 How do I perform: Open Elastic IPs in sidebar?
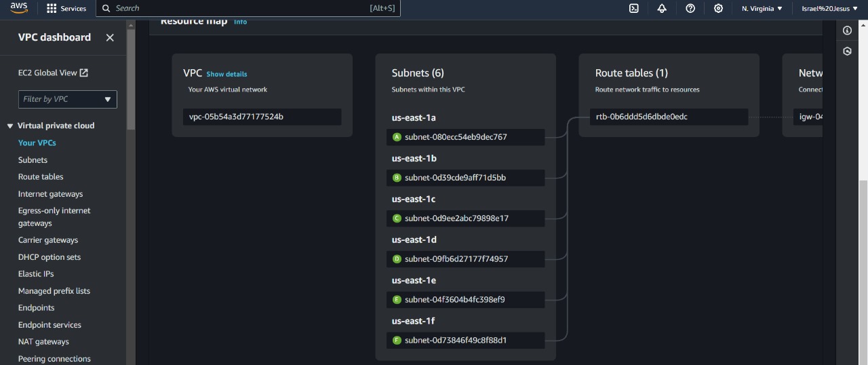point(36,273)
